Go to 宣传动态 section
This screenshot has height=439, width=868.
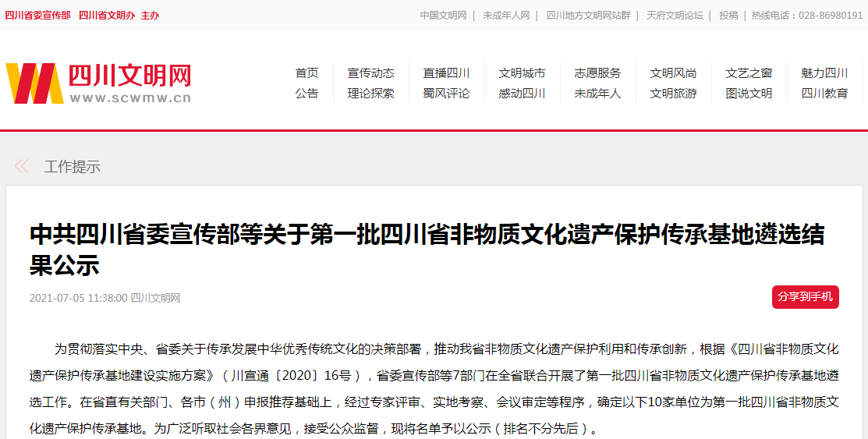(x=371, y=73)
